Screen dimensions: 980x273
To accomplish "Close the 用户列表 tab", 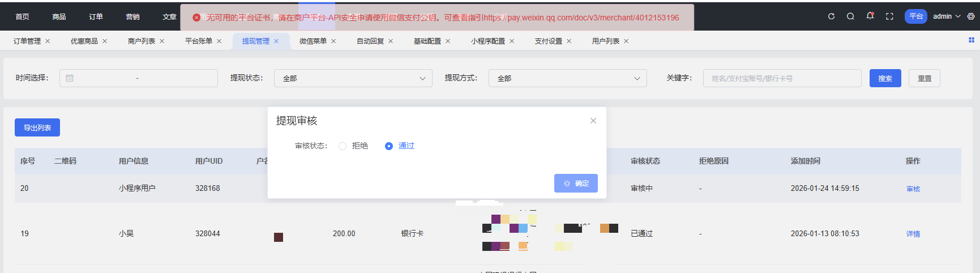I will point(626,41).
